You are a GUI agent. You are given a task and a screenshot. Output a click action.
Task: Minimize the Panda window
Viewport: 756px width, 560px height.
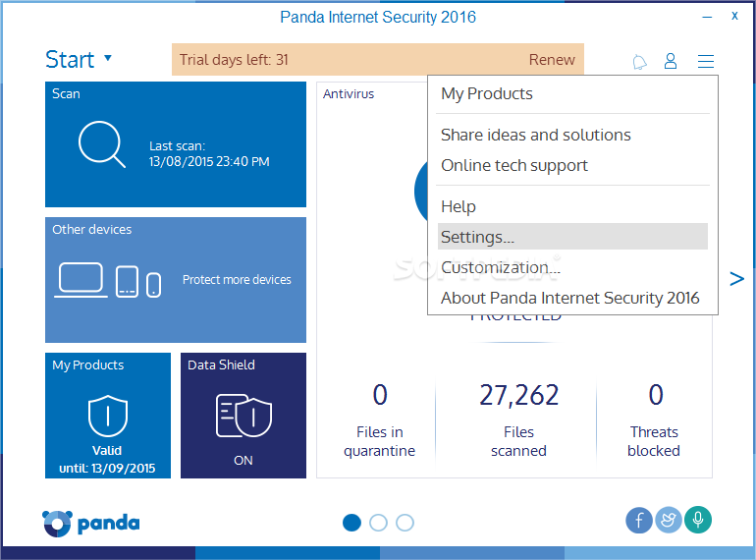[707, 18]
